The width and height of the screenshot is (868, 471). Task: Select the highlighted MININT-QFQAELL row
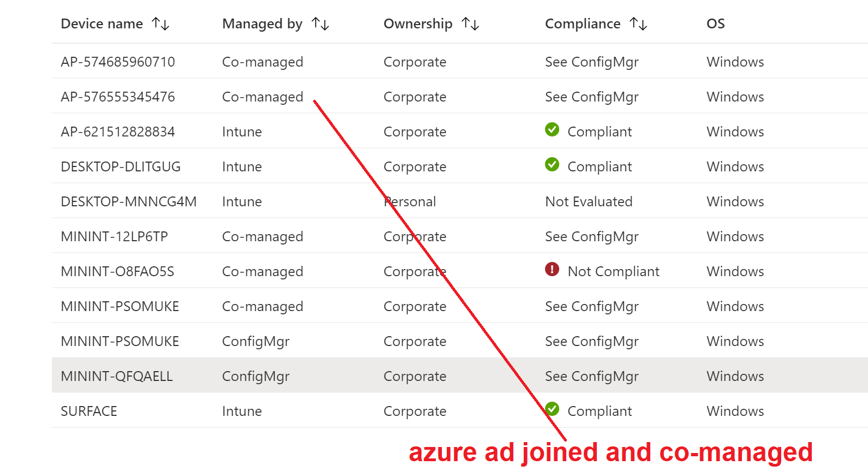pos(460,375)
